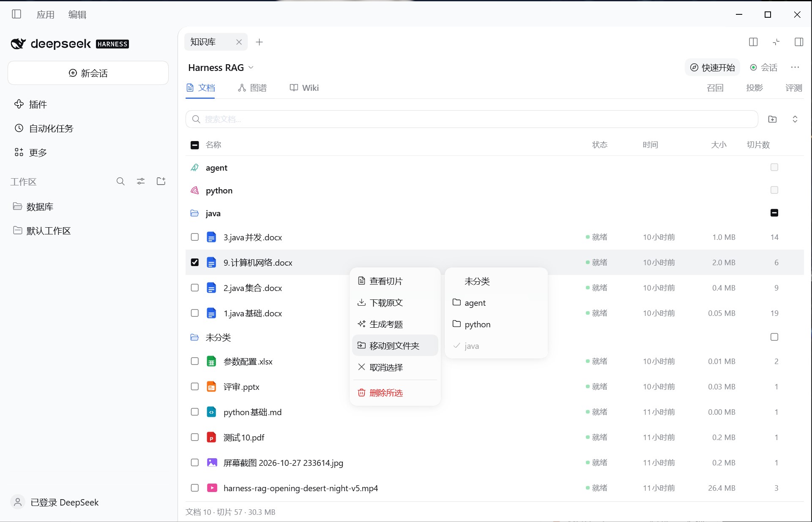Open the three-dot more options menu

795,68
